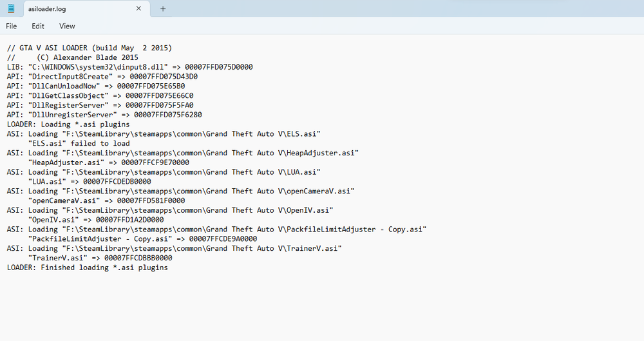Open the Edit menu
This screenshot has height=341, width=644.
38,26
